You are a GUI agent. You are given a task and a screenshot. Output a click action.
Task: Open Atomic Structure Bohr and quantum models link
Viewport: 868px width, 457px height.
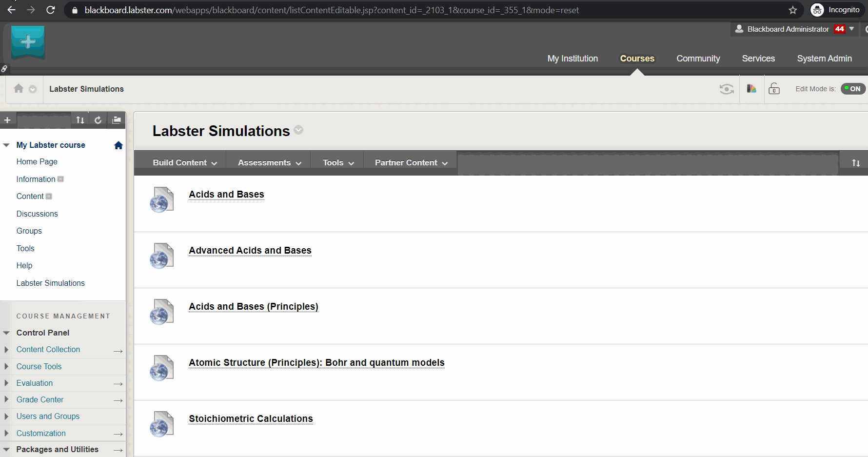[x=316, y=362]
